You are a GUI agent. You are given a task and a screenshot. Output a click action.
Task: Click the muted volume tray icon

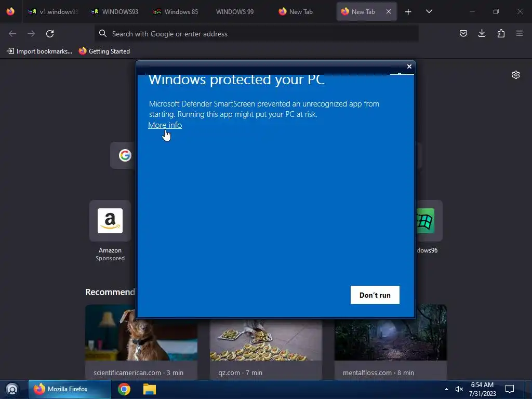coord(459,389)
